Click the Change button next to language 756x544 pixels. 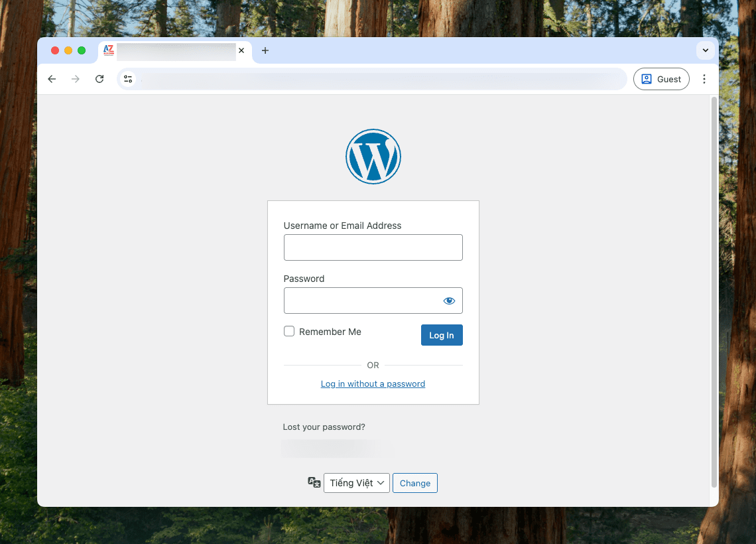[414, 482]
